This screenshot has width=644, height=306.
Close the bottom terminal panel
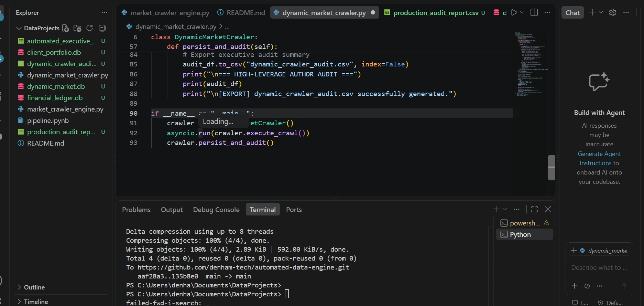pyautogui.click(x=548, y=209)
